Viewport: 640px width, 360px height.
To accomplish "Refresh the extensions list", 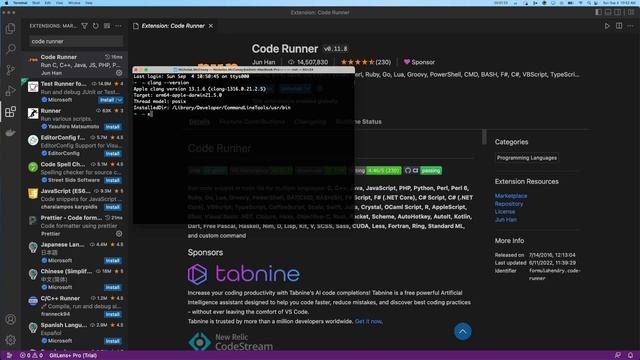I will 96,26.
